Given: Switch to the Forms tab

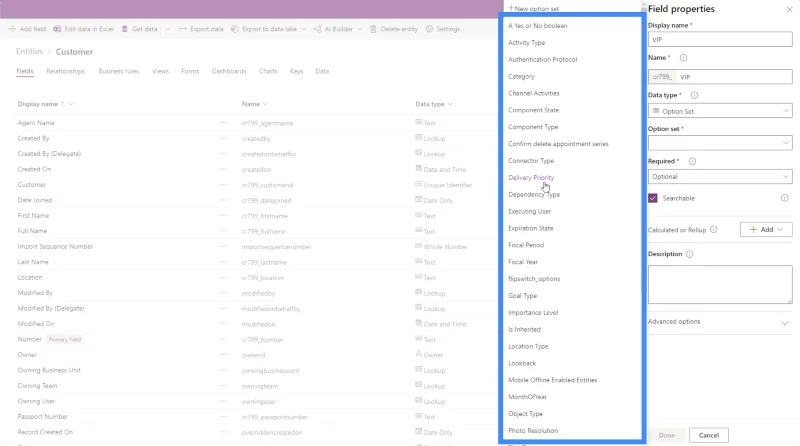Looking at the screenshot, I should 190,71.
